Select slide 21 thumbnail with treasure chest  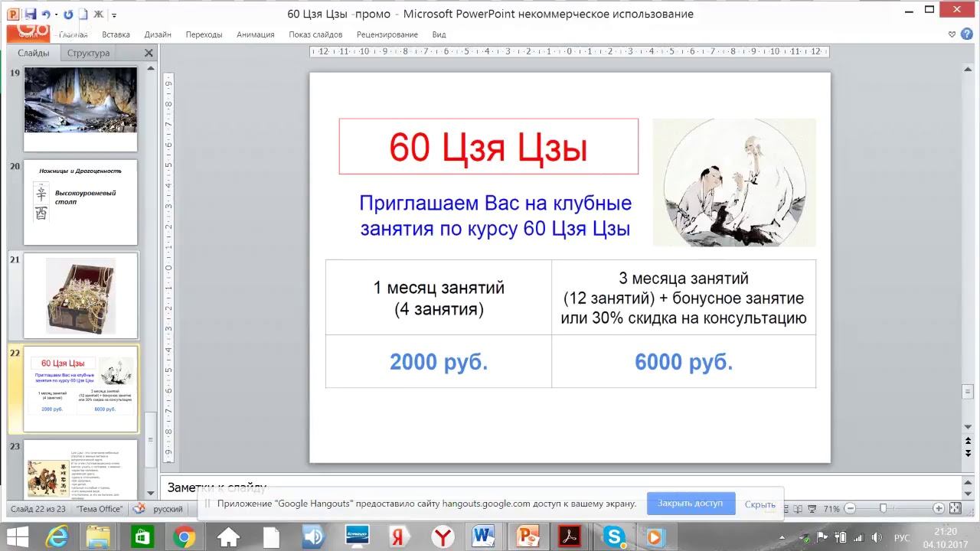[80, 295]
